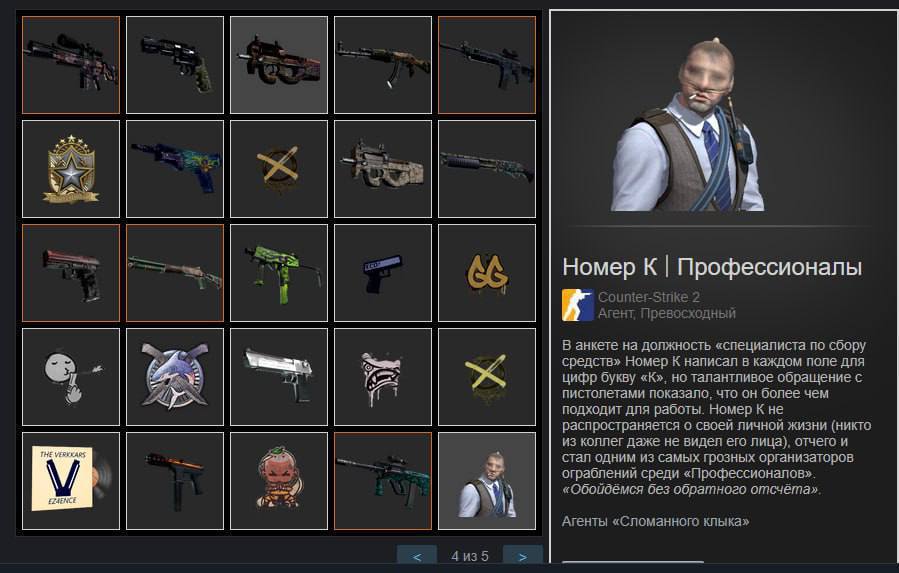The height and width of the screenshot is (573, 899).
Task: Select the orange-head character sticker item
Action: (279, 481)
